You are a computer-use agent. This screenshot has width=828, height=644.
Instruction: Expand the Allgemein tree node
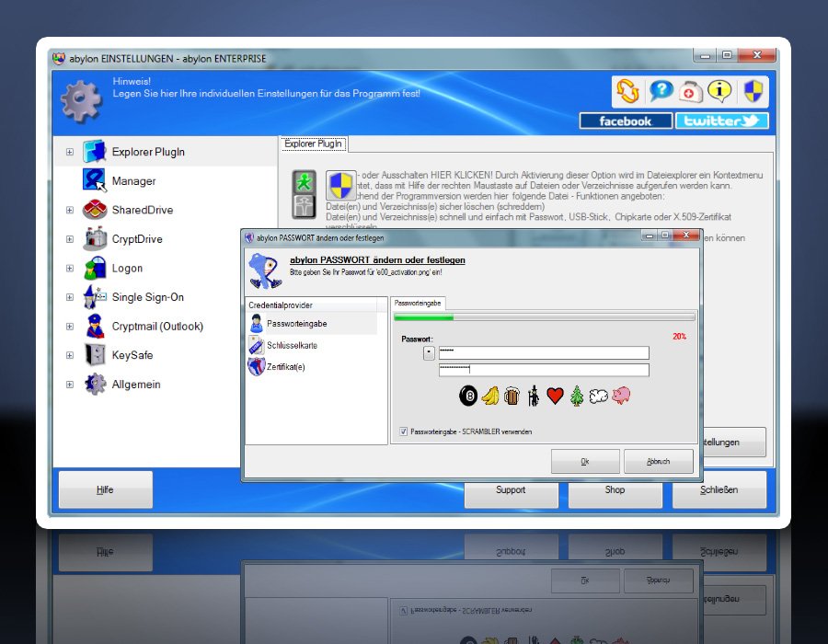(x=70, y=385)
